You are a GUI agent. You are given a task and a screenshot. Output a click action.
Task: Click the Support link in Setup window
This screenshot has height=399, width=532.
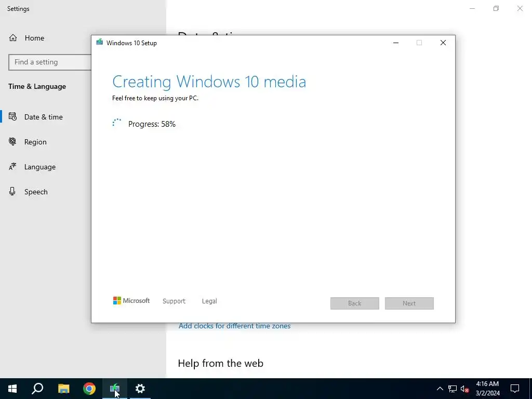pos(174,301)
